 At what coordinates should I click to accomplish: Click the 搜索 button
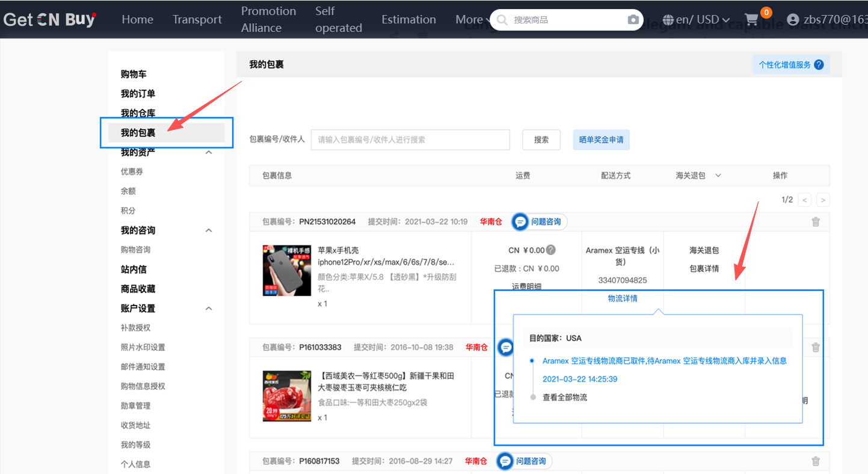pos(541,140)
